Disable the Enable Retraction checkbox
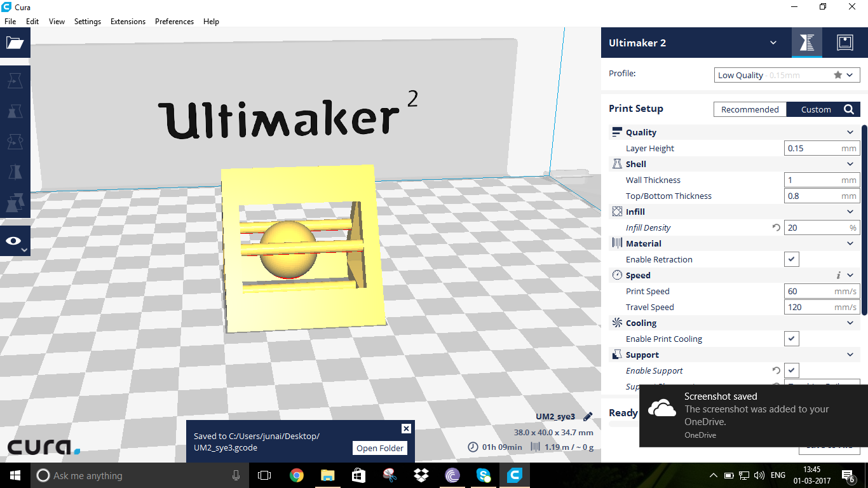Screen dimensions: 868x488 click(x=791, y=259)
